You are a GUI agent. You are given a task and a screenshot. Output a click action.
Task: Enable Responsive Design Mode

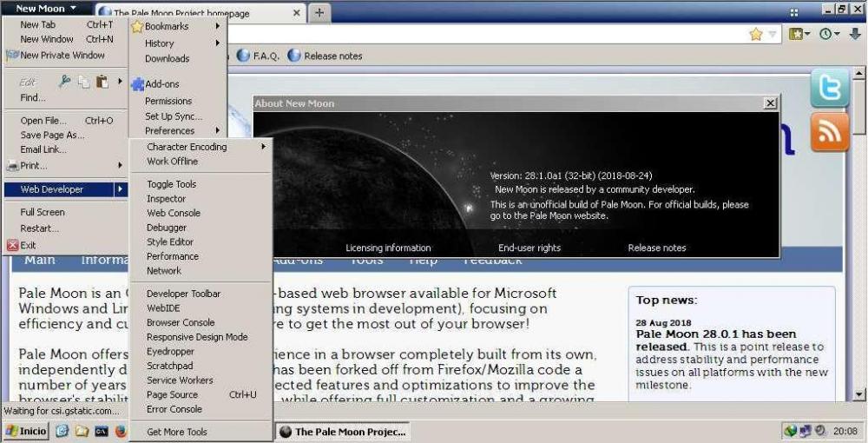197,337
